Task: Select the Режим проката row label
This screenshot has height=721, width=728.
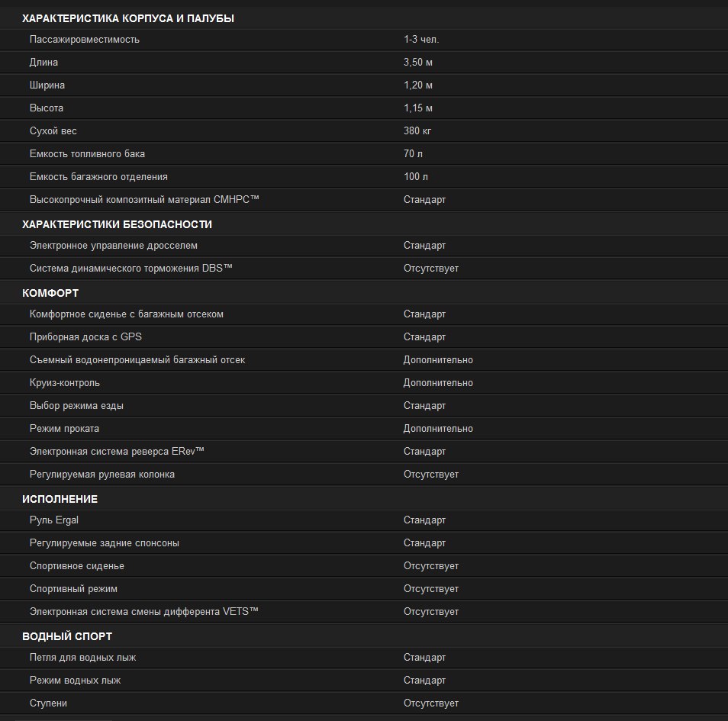Action: point(64,429)
